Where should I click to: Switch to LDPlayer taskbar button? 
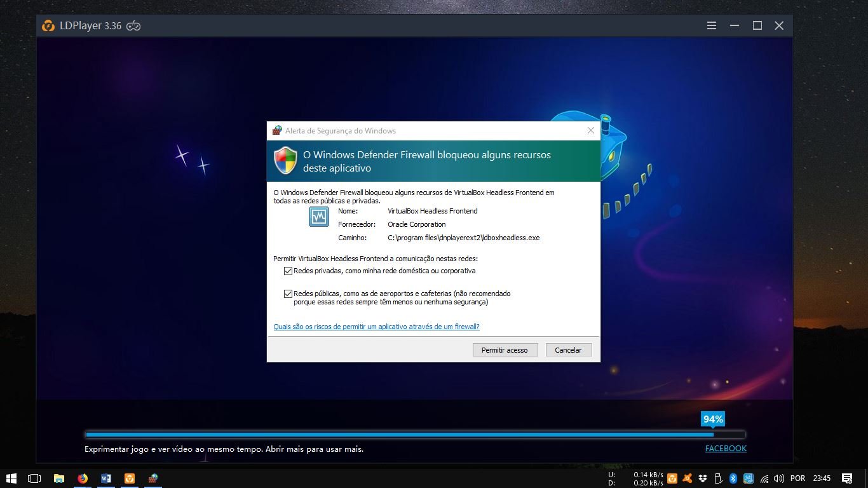[130, 478]
